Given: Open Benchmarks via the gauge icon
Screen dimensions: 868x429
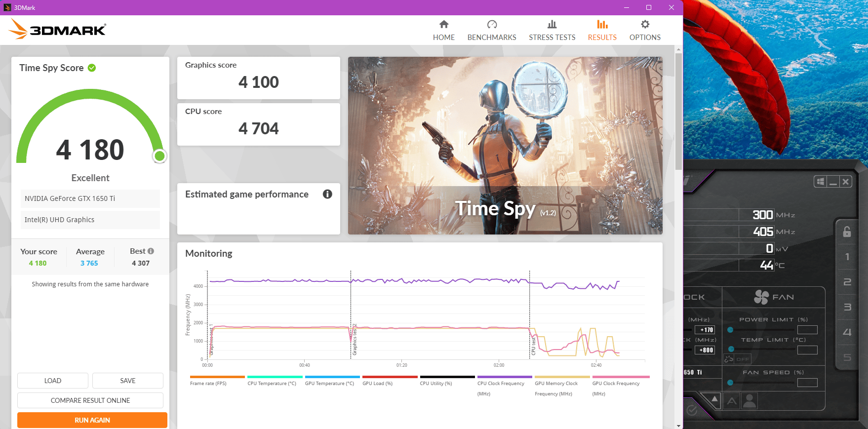Looking at the screenshot, I should coord(492,24).
